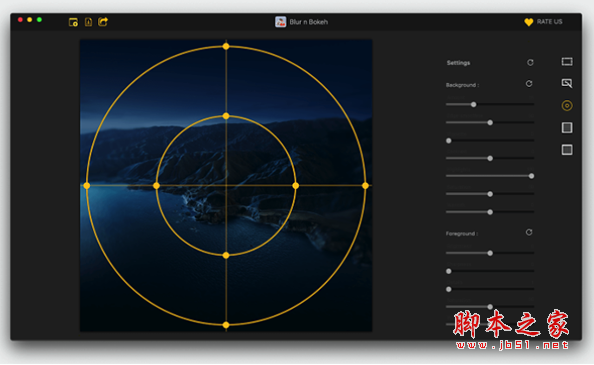Click the inner circle right handle
Screen dimensions: 594x365
click(295, 186)
